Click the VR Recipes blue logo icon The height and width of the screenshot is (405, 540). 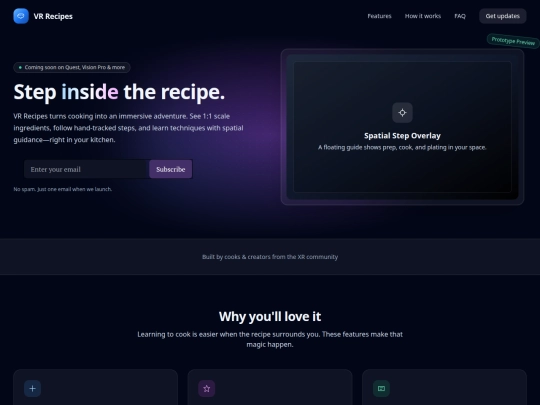(21, 16)
